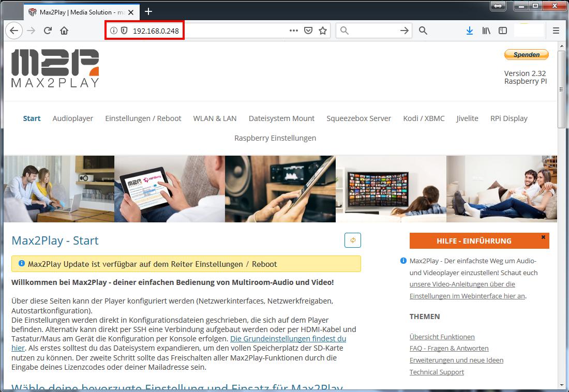Open the Start menu tab
Image resolution: width=569 pixels, height=392 pixels.
pos(32,118)
